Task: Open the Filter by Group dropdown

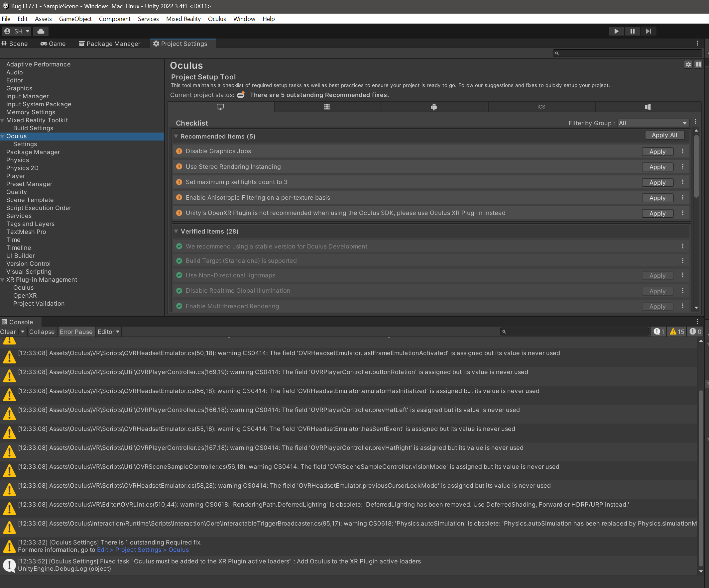Action: (x=652, y=123)
